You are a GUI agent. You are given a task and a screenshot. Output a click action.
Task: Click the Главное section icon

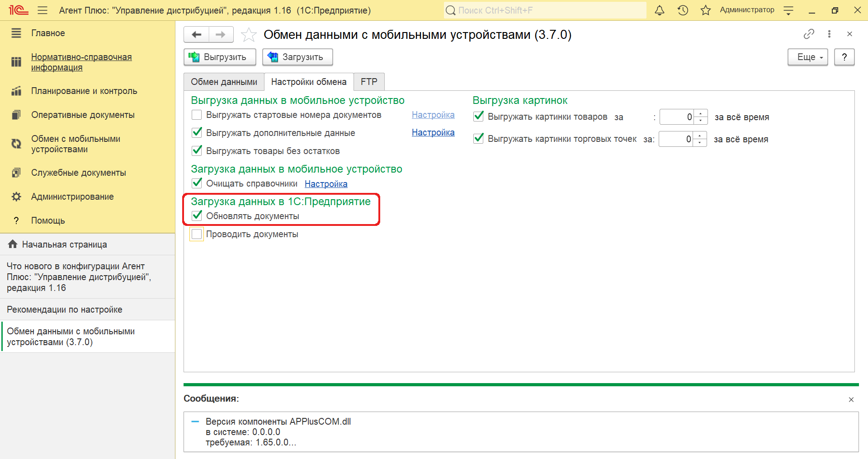pos(16,33)
